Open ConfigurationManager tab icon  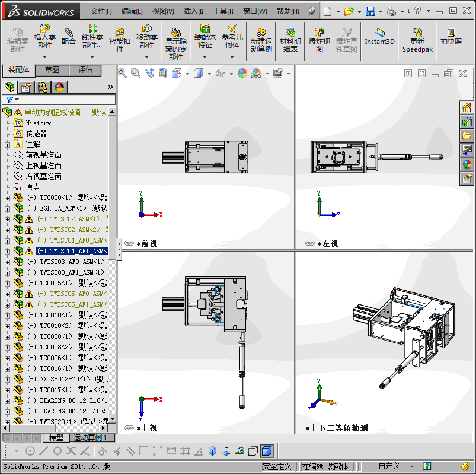point(43,87)
